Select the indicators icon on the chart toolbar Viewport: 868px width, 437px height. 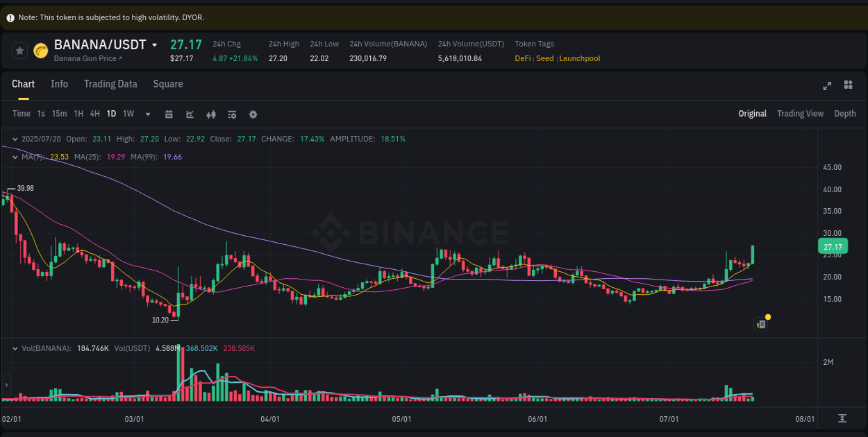point(232,114)
